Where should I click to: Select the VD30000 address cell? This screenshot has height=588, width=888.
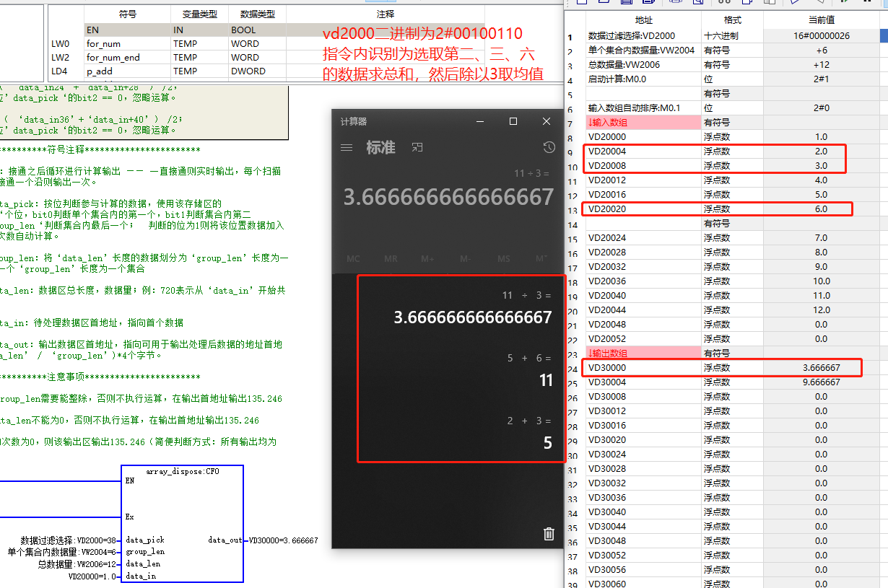(643, 367)
